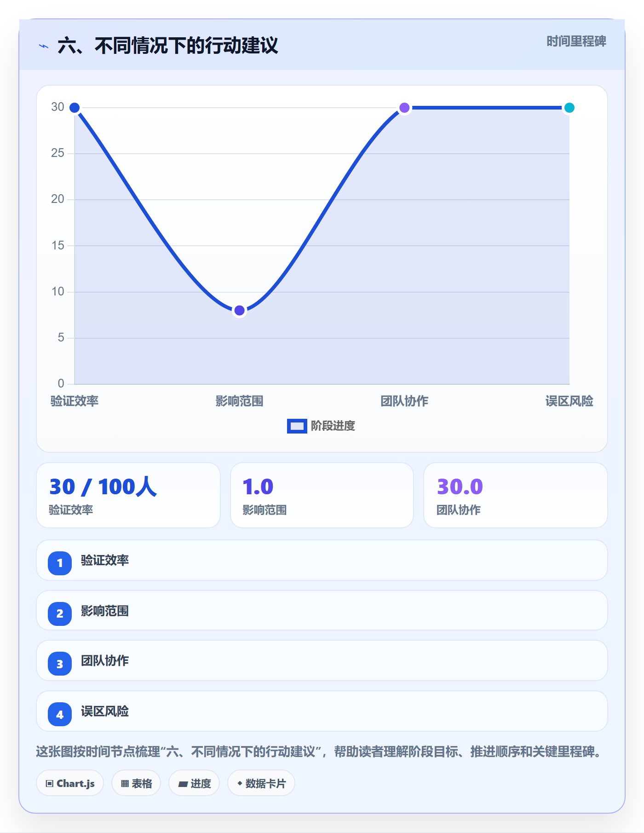Click the y-axis value 15
The height and width of the screenshot is (833, 644).
[x=57, y=245]
